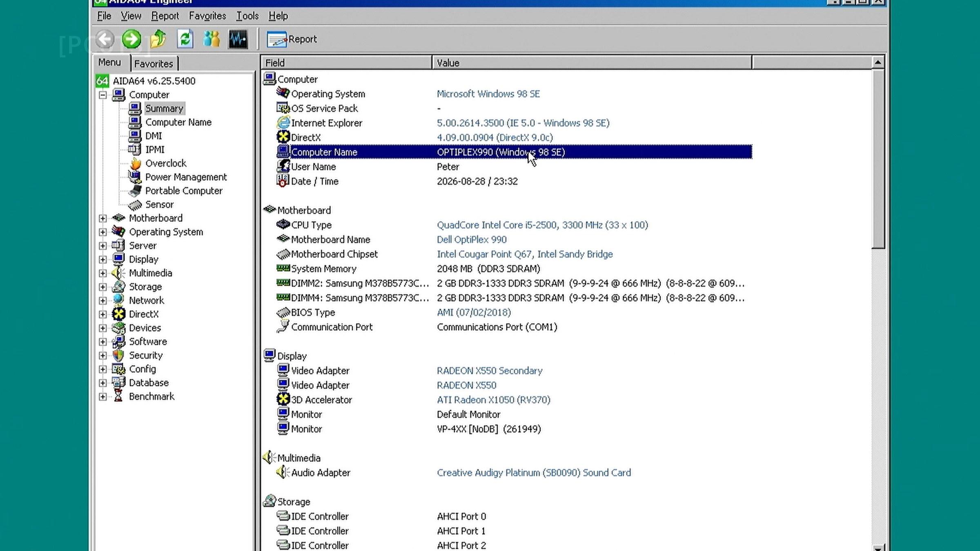This screenshot has height=551, width=980.
Task: Click the folder Up toolbar icon
Action: tap(158, 39)
